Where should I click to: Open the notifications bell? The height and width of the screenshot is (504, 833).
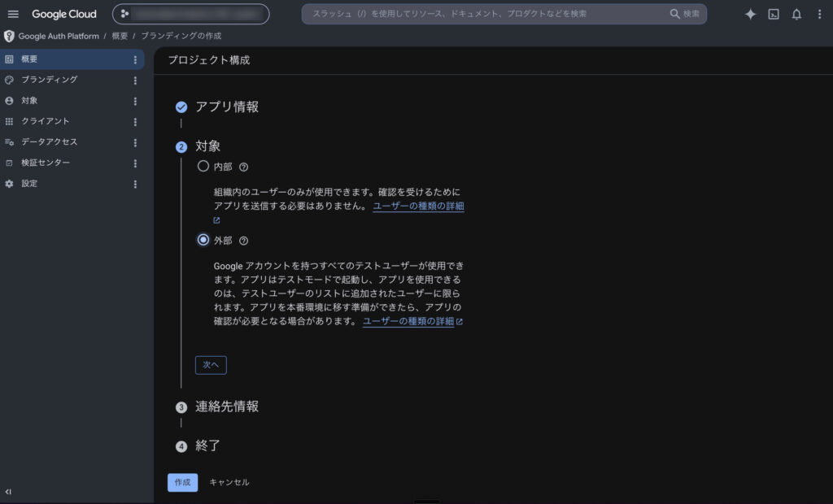click(x=796, y=15)
